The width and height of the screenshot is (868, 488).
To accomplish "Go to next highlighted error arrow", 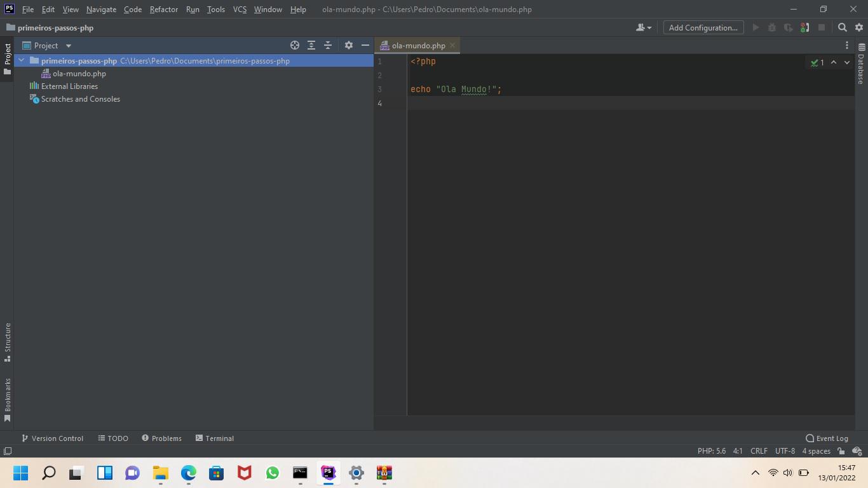I will (847, 62).
